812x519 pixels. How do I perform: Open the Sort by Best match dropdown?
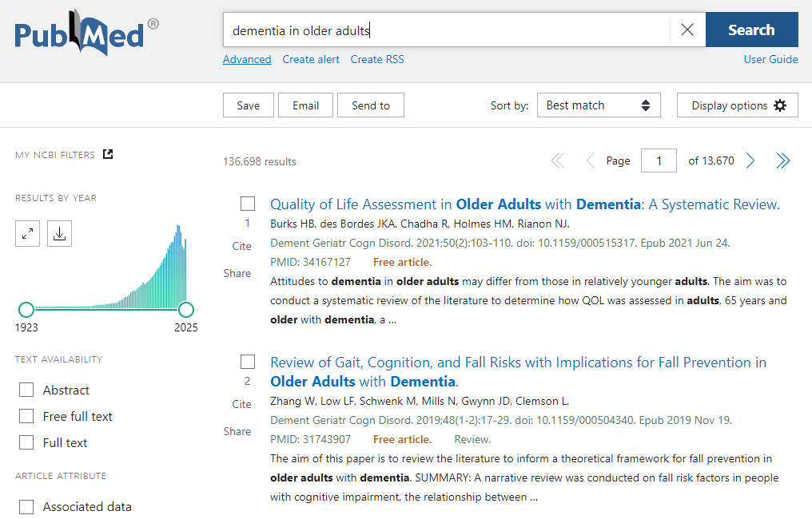pos(599,105)
